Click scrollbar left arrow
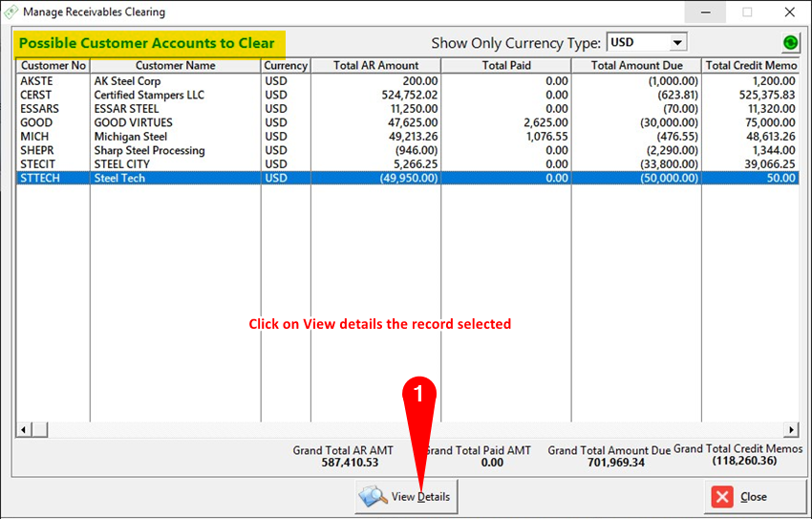Screen dimensions: 812x519 (23, 429)
